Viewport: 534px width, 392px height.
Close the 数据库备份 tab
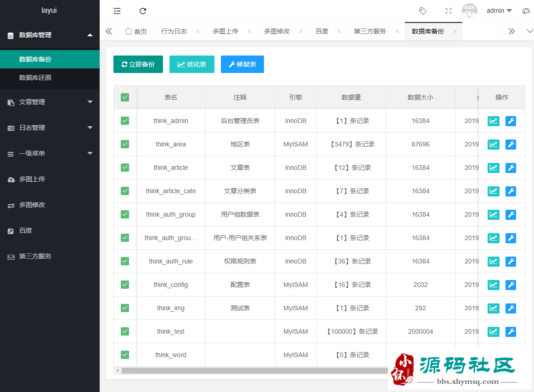click(x=455, y=31)
